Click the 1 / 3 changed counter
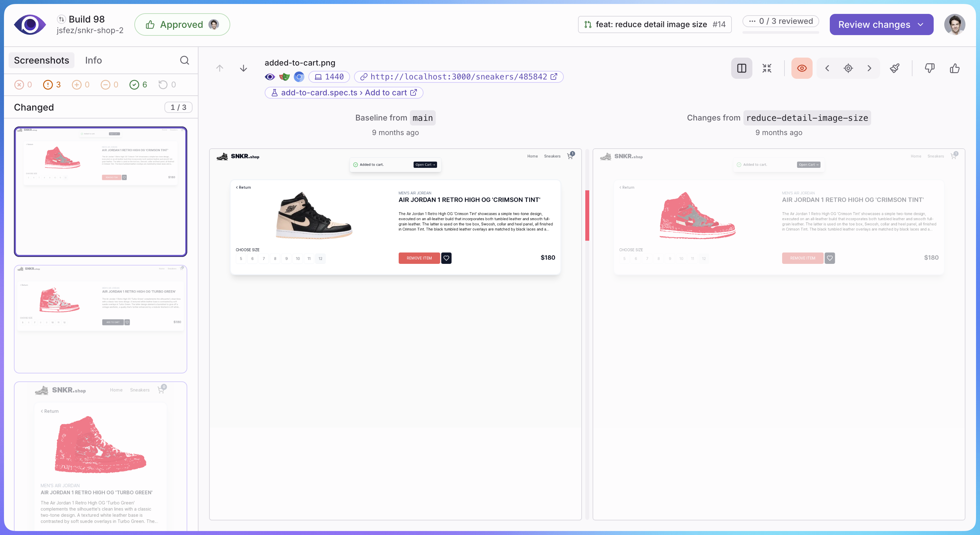980x535 pixels. [178, 107]
